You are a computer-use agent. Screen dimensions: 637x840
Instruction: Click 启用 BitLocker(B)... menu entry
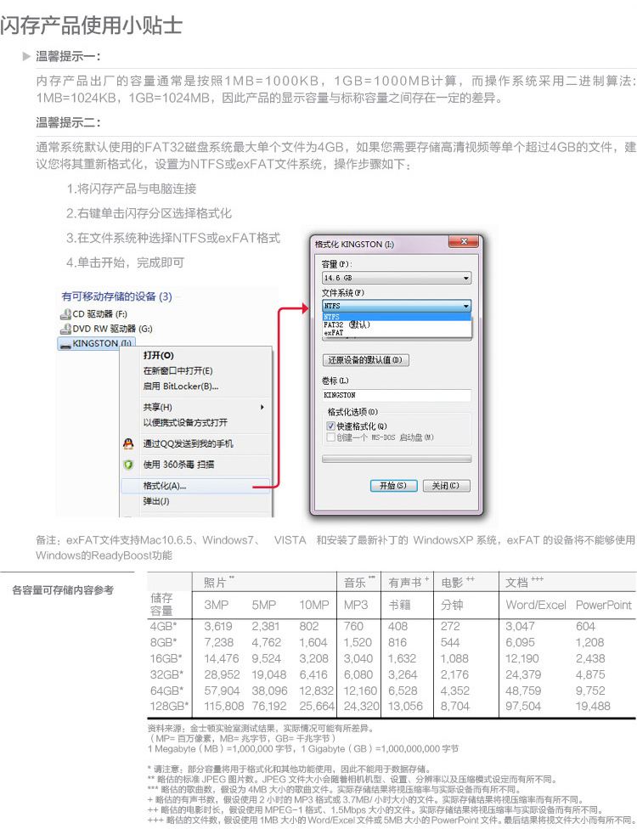[x=180, y=386]
